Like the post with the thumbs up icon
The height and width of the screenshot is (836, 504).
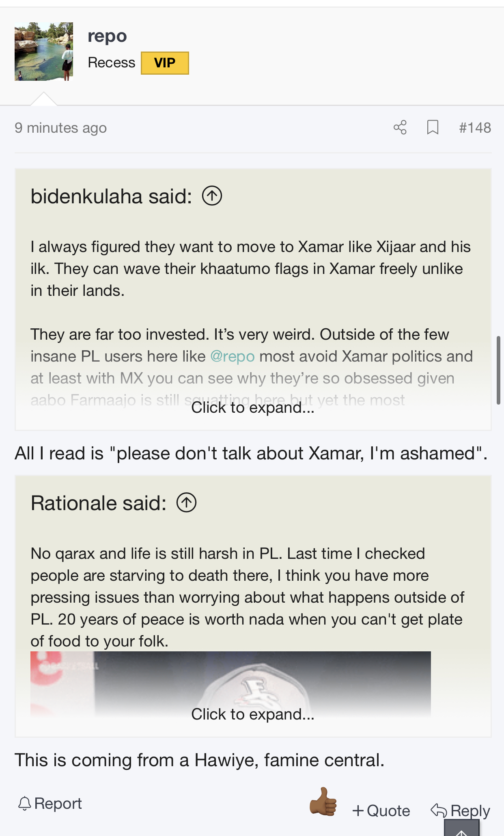click(x=323, y=802)
